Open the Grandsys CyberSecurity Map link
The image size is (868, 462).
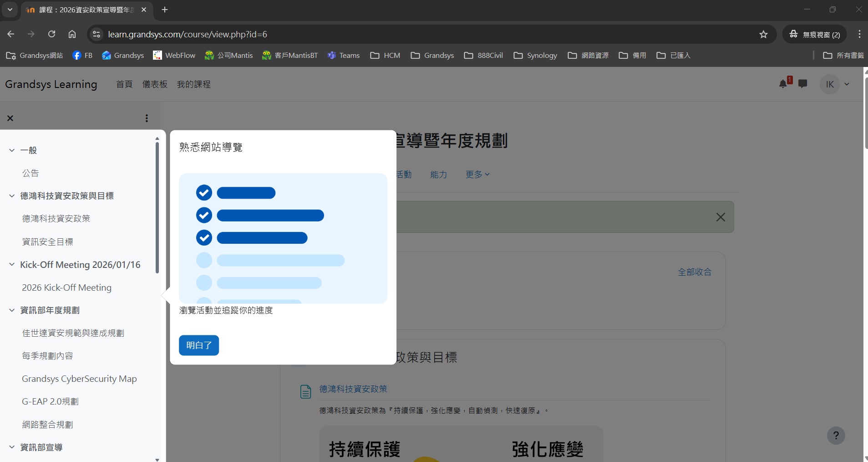coord(79,379)
